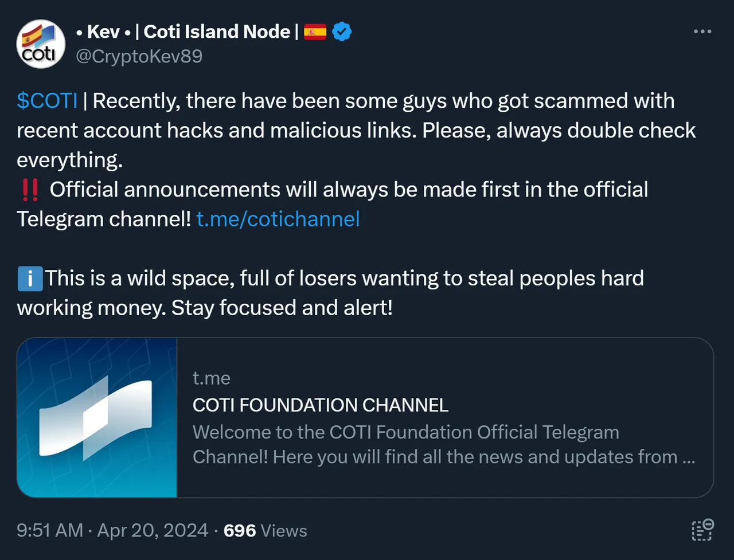The height and width of the screenshot is (560, 734).
Task: Open the @CryptoKev89 handle
Action: [x=139, y=56]
